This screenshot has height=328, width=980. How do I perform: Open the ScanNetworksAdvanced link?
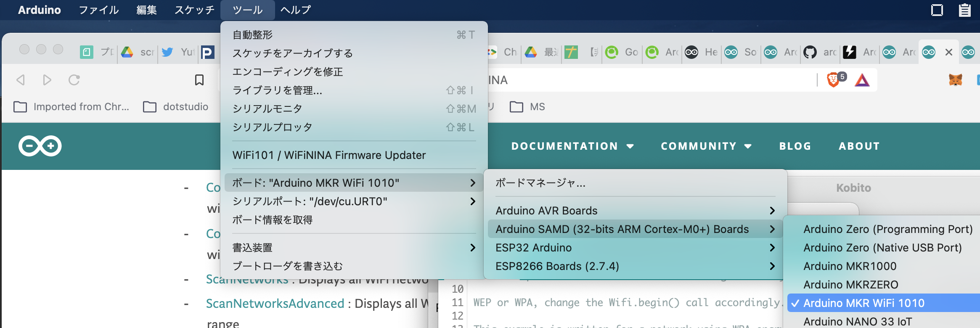[x=275, y=304]
